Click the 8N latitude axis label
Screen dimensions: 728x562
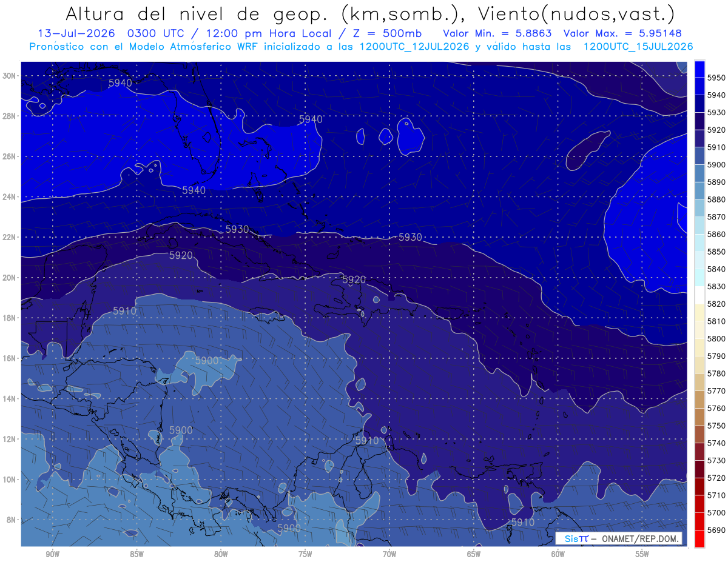12,520
